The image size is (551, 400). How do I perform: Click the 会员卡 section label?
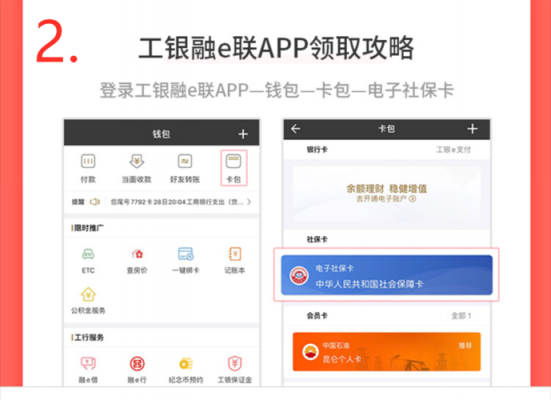pos(317,316)
